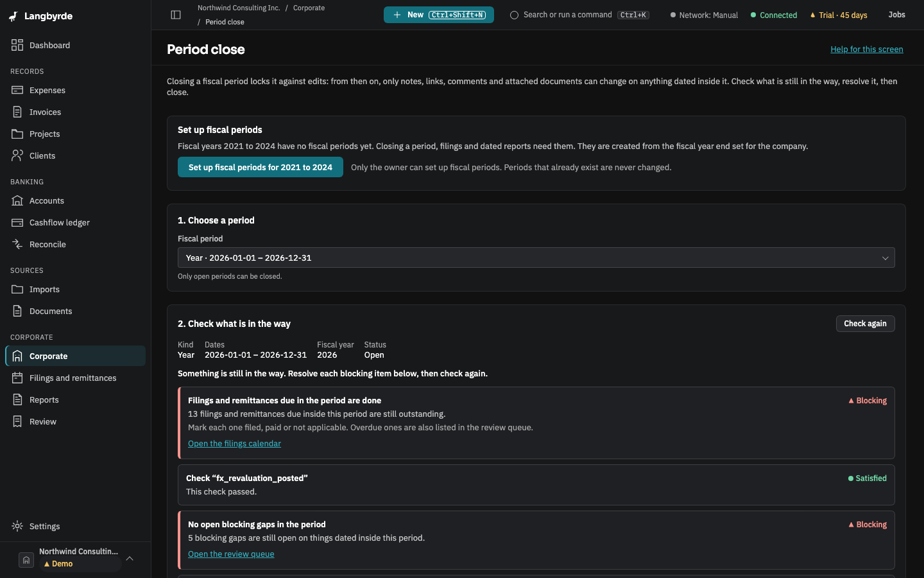The height and width of the screenshot is (578, 924).
Task: Go to Filings and remittances
Action: click(76, 378)
